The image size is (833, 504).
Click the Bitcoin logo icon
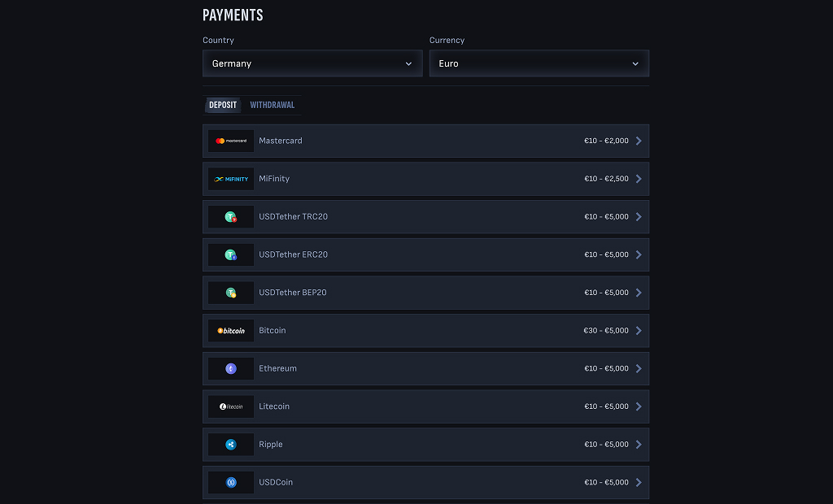[x=230, y=330]
